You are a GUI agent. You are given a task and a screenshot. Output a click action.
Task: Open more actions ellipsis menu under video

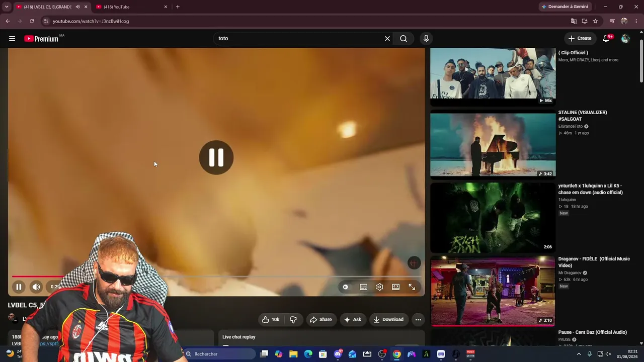click(x=418, y=320)
